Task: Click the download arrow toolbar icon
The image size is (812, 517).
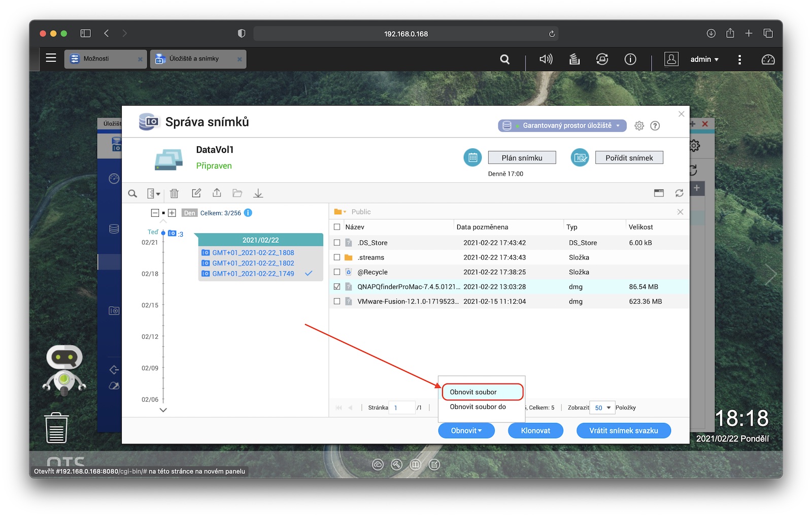Action: coord(258,193)
